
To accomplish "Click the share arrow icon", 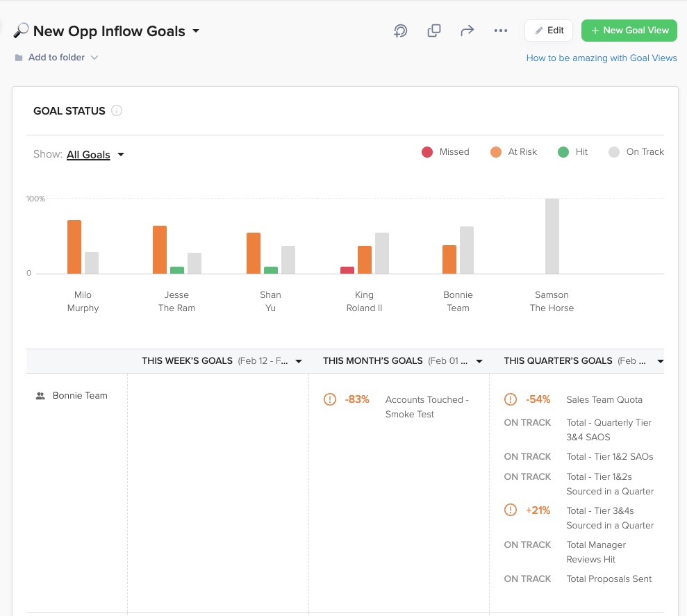I will pyautogui.click(x=467, y=31).
